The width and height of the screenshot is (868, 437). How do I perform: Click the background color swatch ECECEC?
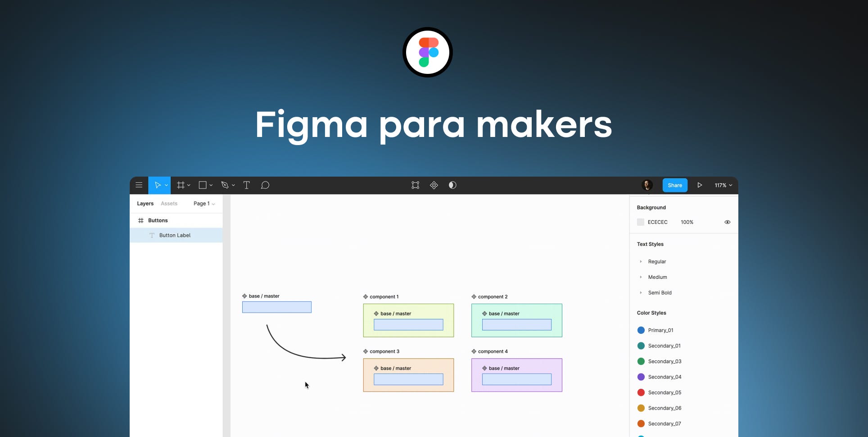641,222
